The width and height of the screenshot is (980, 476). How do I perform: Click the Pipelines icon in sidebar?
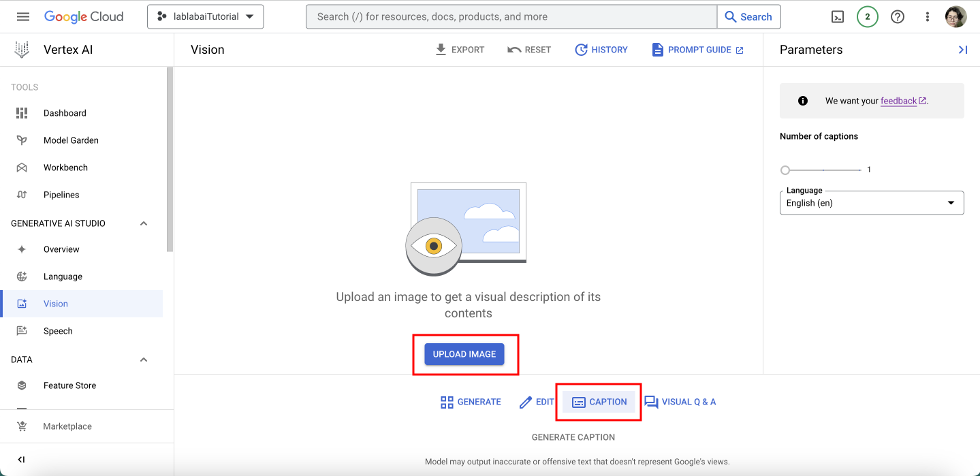point(22,195)
